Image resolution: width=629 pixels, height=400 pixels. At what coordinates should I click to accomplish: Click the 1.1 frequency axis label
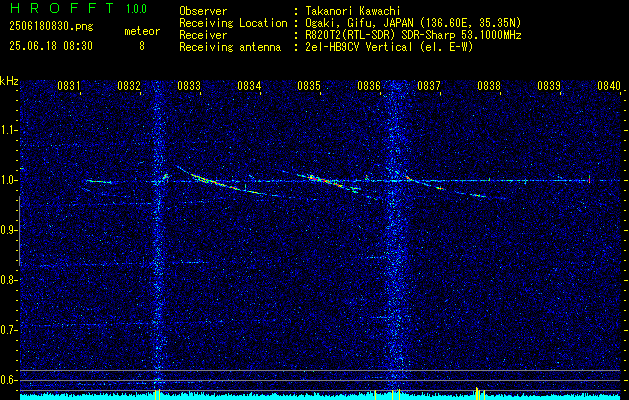coord(7,130)
